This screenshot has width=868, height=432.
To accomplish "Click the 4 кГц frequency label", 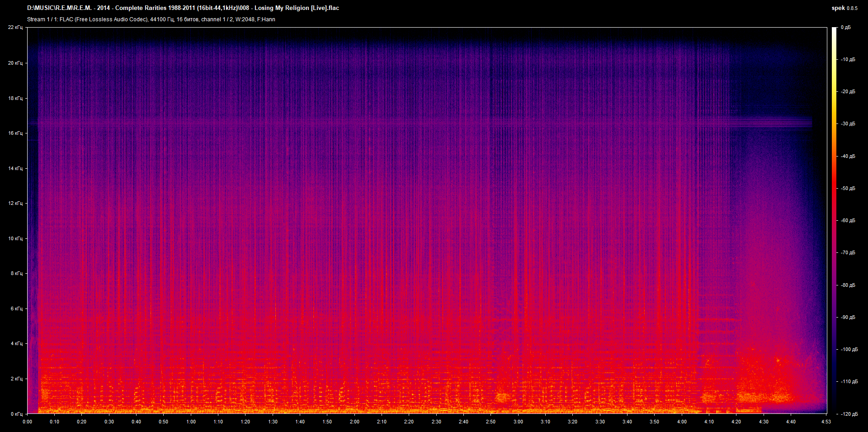I will (16, 344).
